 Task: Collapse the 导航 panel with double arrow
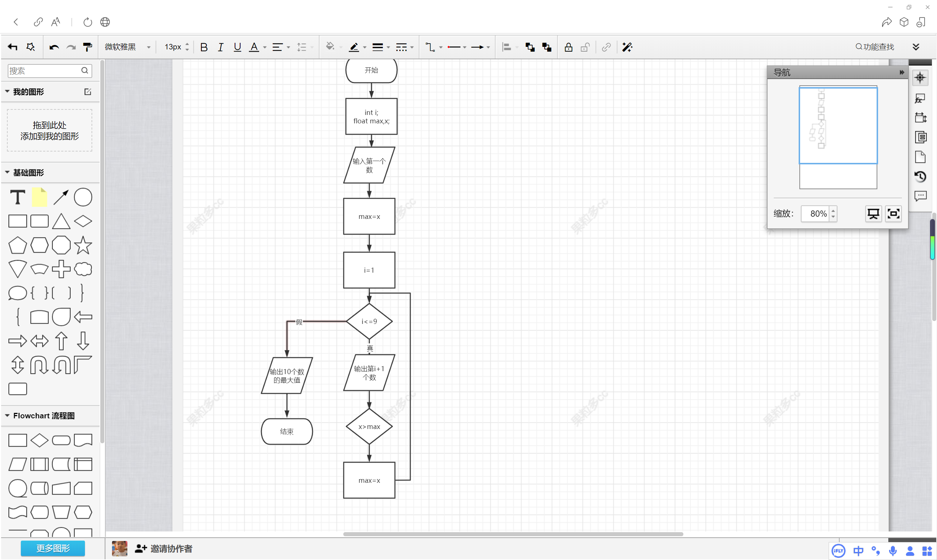(x=901, y=72)
